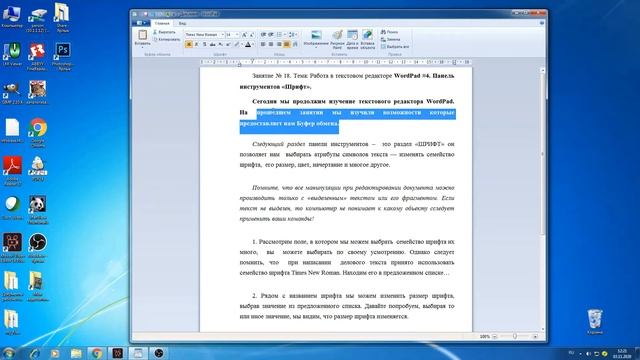The image size is (640, 360).
Task: Open the Paragraph settings icon
Action: point(295,44)
